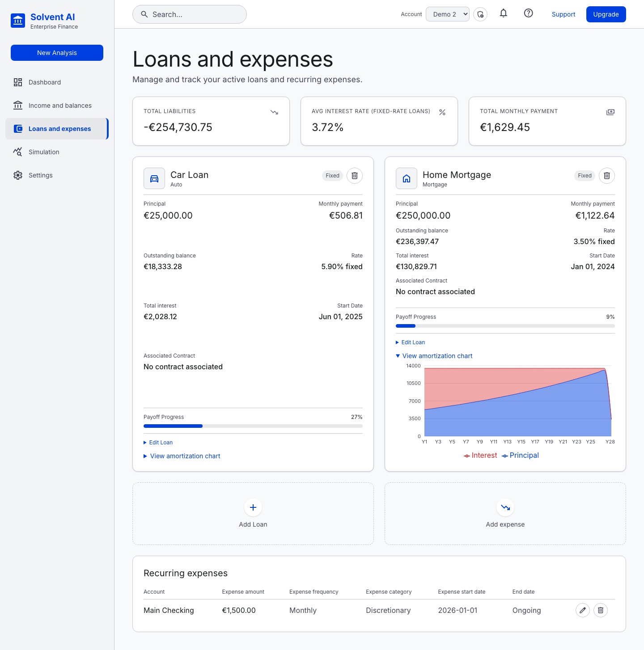Open Income and balances page

pos(57,106)
